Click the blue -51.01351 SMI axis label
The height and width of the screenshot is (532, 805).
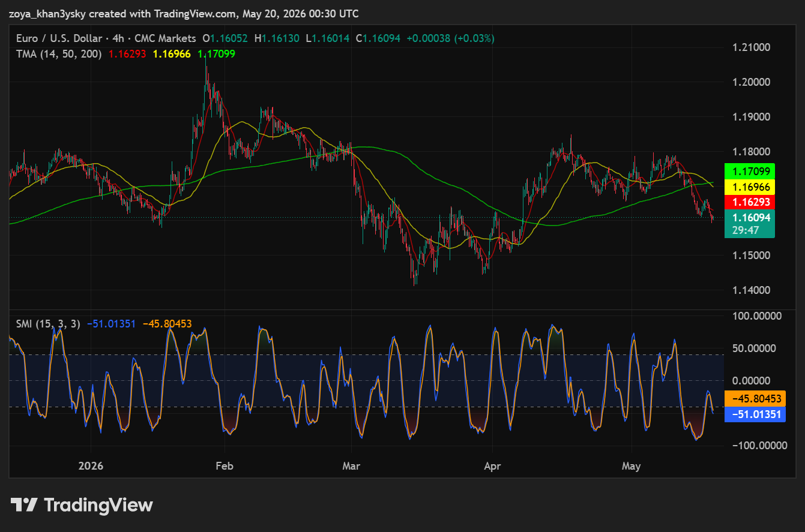tap(755, 414)
